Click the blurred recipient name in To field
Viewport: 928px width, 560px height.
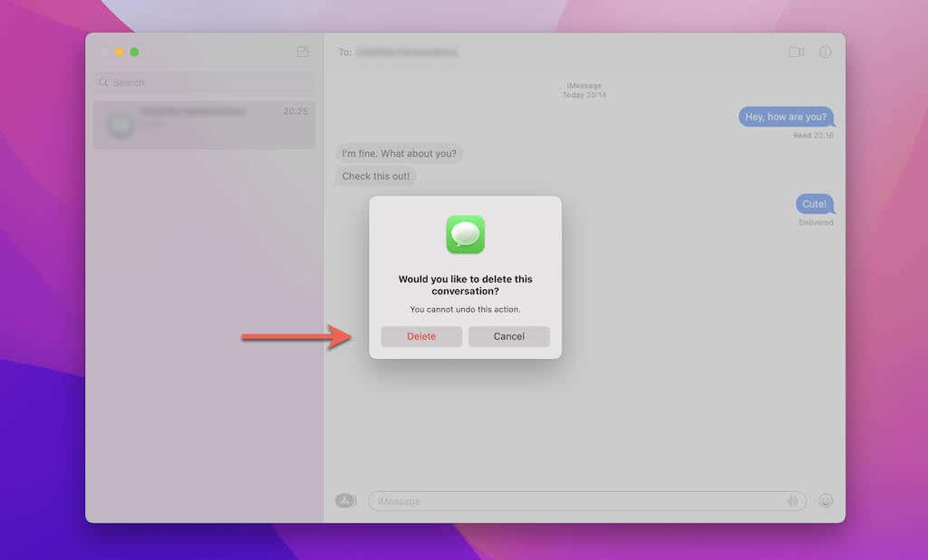click(x=407, y=52)
